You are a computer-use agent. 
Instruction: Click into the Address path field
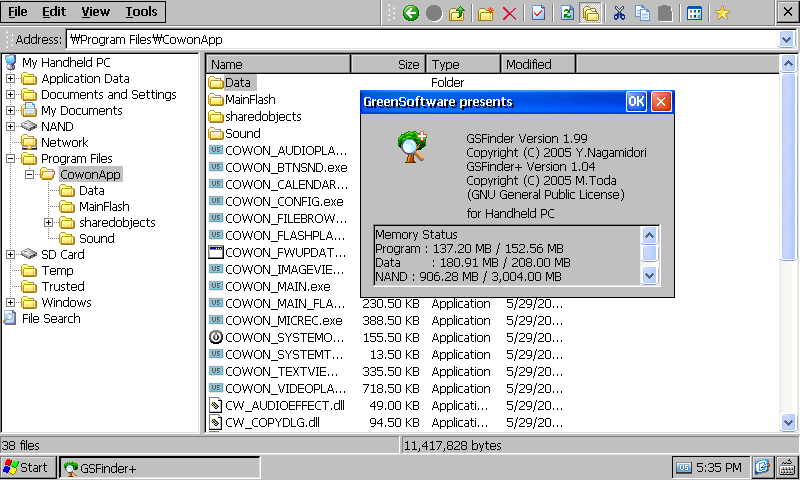pyautogui.click(x=423, y=39)
